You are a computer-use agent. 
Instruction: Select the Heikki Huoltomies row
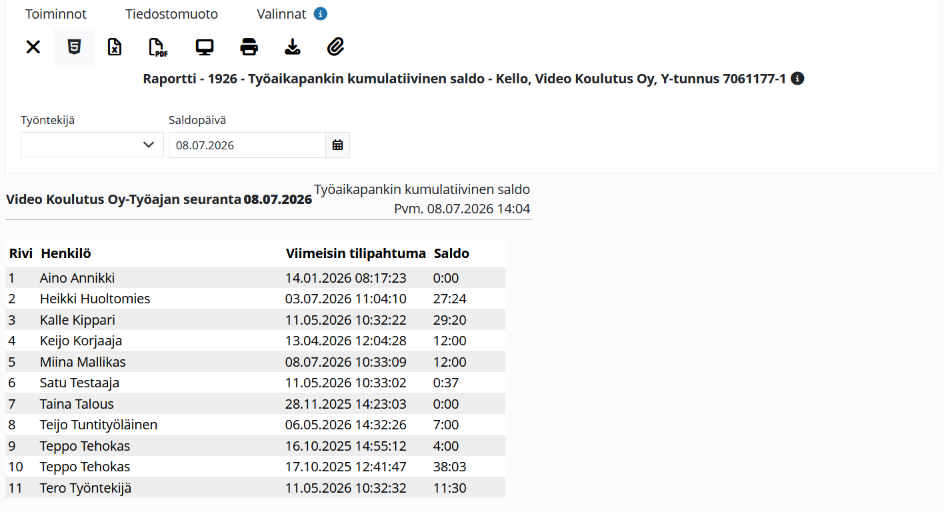[x=255, y=299]
